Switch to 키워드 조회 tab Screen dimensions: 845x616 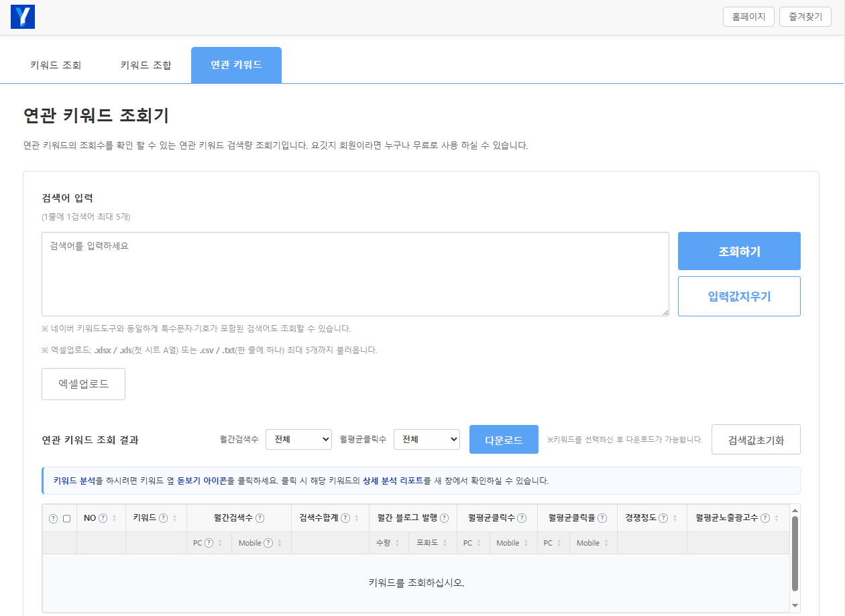tap(56, 65)
